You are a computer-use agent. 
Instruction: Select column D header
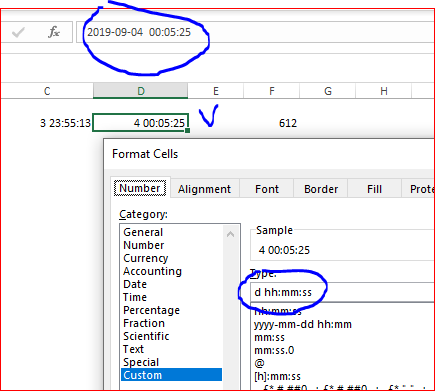pos(141,91)
